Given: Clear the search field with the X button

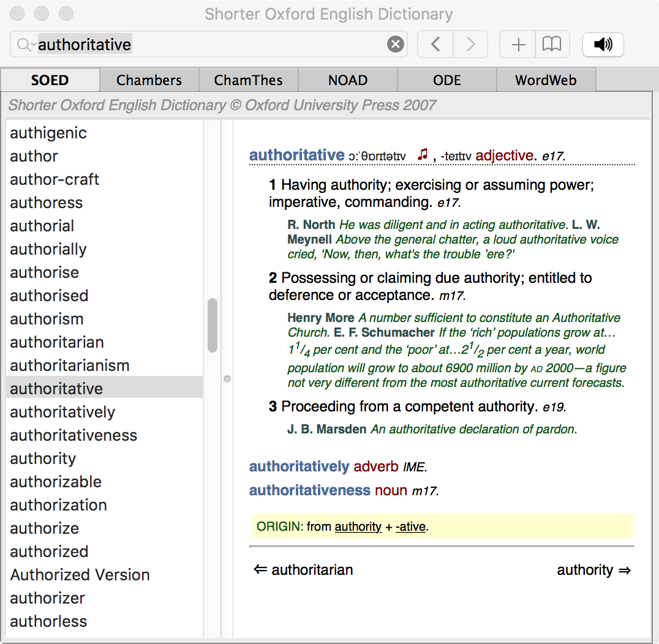Looking at the screenshot, I should tap(395, 44).
